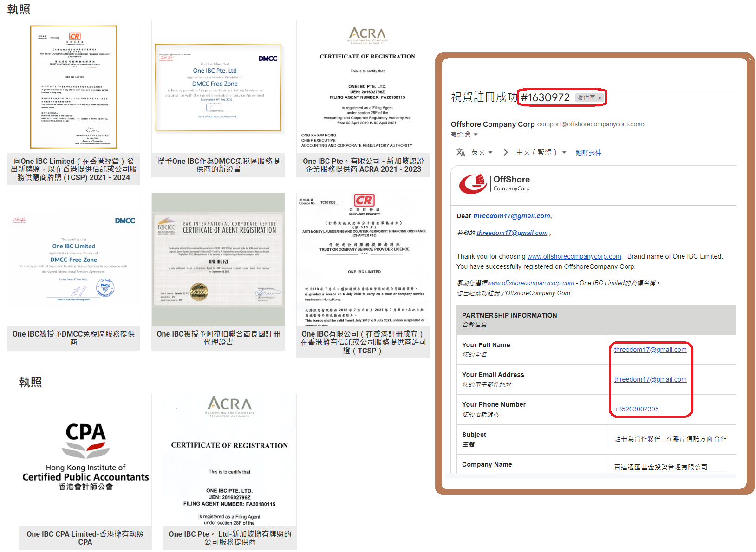The width and height of the screenshot is (756, 552).
Task: Open the TCSP 2021-2024 licence thumbnail
Action: [73, 87]
